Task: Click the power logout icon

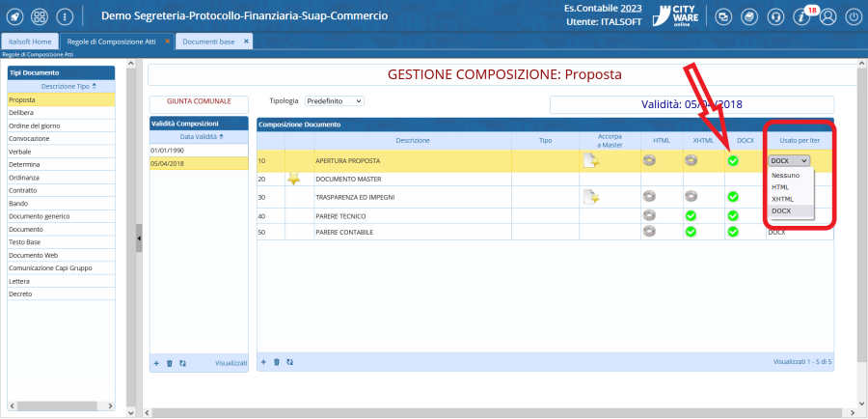Action: coord(853,16)
